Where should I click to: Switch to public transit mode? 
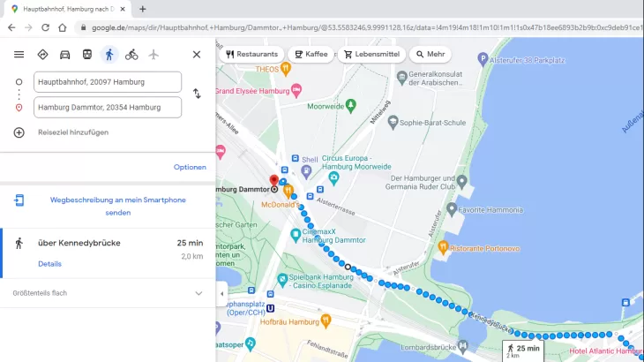(86, 55)
